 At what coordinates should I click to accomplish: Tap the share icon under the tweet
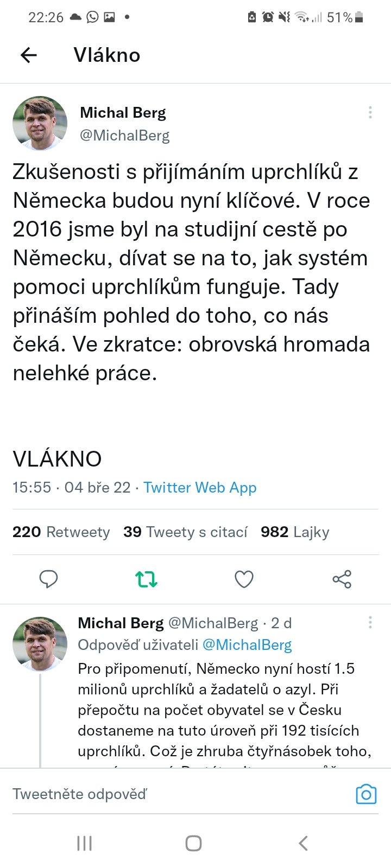tap(342, 579)
